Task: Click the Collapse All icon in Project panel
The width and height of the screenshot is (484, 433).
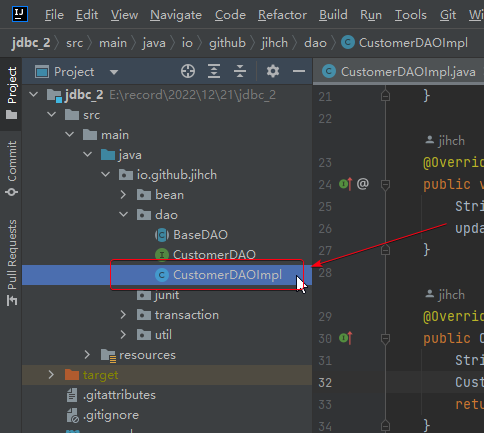Action: 240,71
